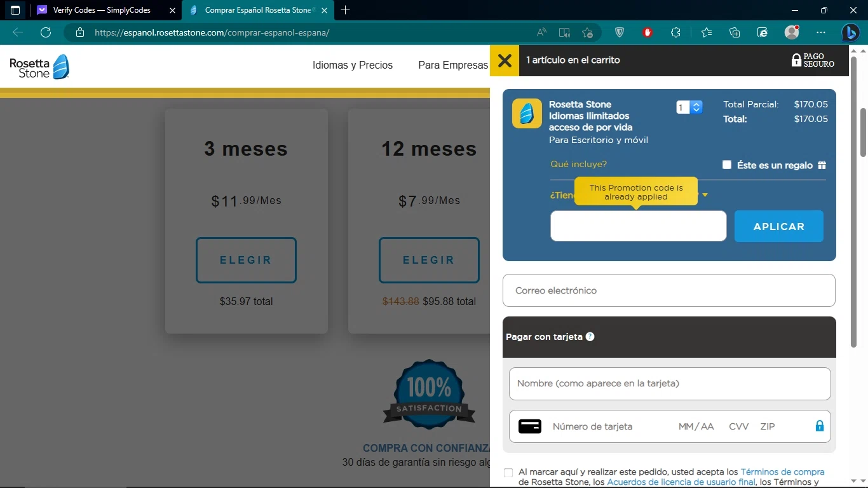Click the ZIP field
Viewport: 868px width, 488px height.
pyautogui.click(x=768, y=426)
